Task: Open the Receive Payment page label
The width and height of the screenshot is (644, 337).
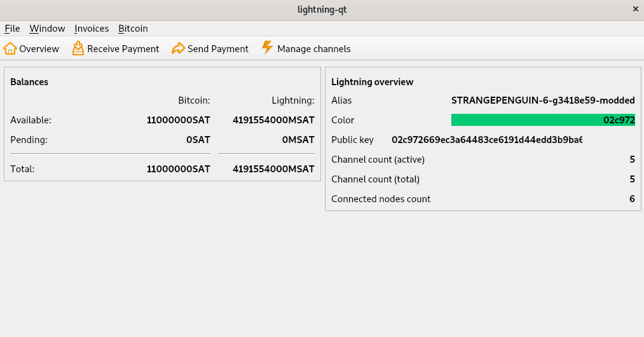Action: [123, 49]
